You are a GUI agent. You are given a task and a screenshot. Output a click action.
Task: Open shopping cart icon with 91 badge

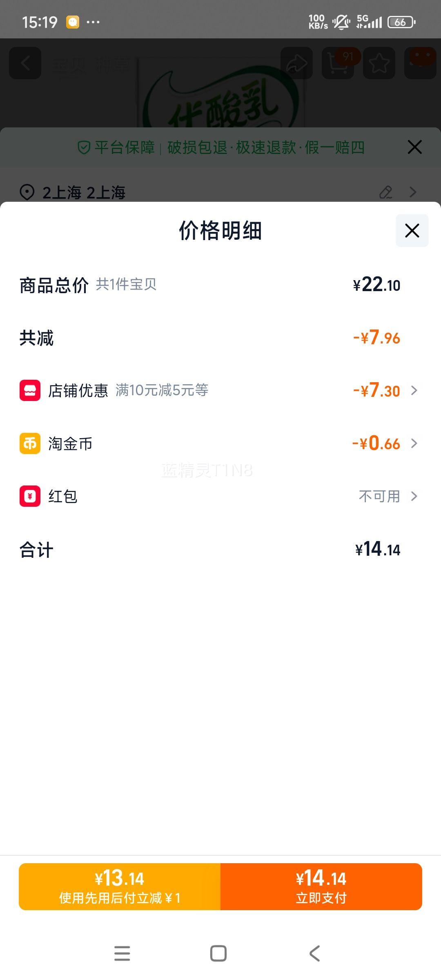point(338,63)
